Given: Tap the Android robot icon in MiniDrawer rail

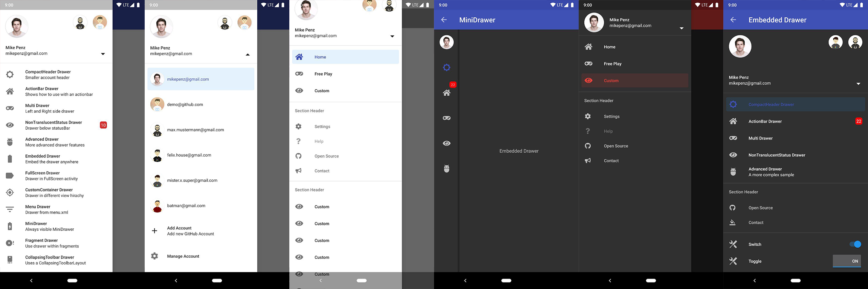Looking at the screenshot, I should coord(447,168).
